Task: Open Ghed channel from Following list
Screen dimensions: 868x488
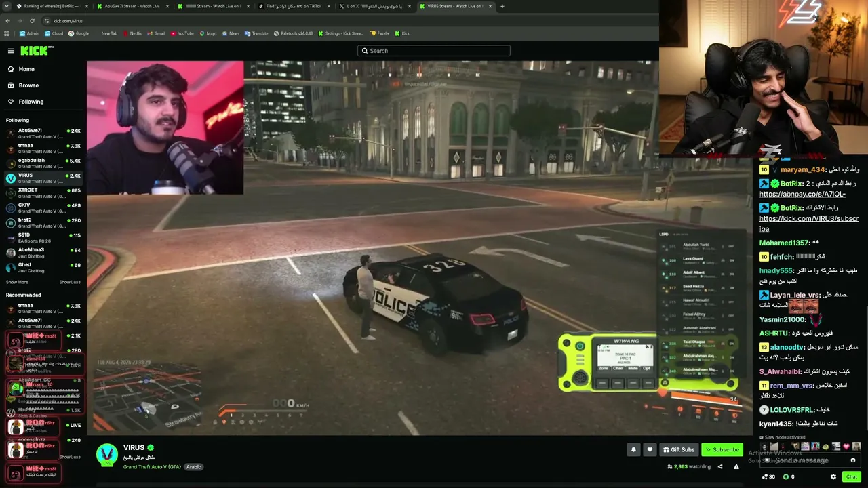Action: click(x=43, y=268)
